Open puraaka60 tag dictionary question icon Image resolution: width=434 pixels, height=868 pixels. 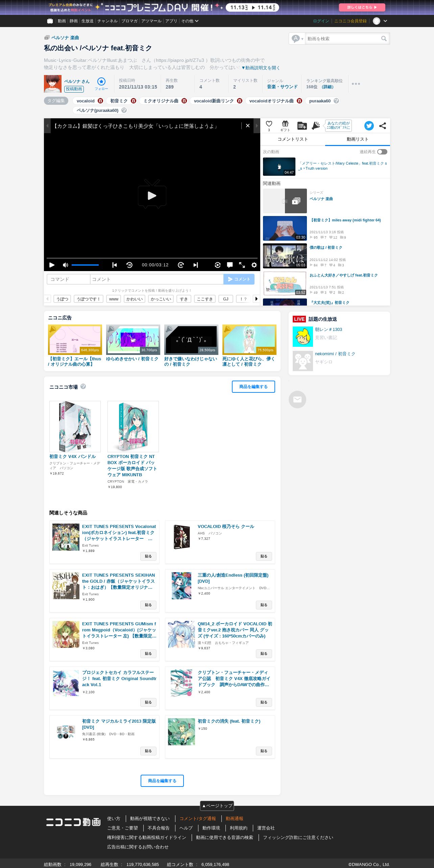click(336, 101)
